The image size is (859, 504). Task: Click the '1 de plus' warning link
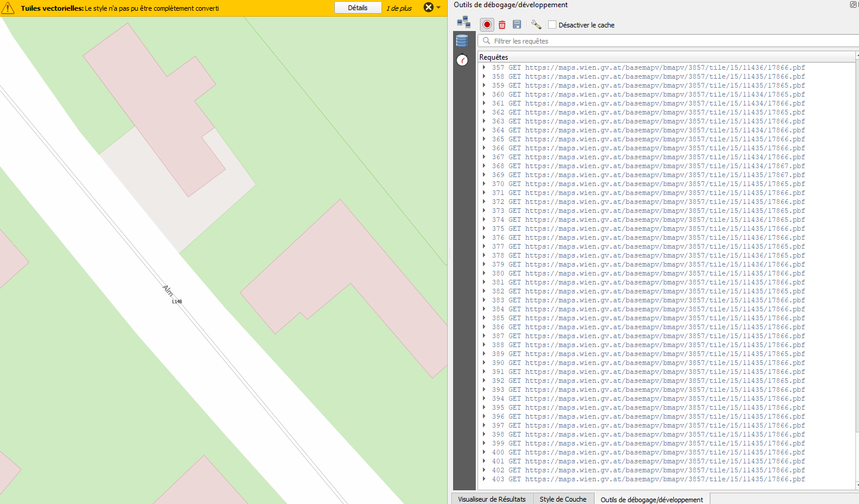(x=399, y=8)
